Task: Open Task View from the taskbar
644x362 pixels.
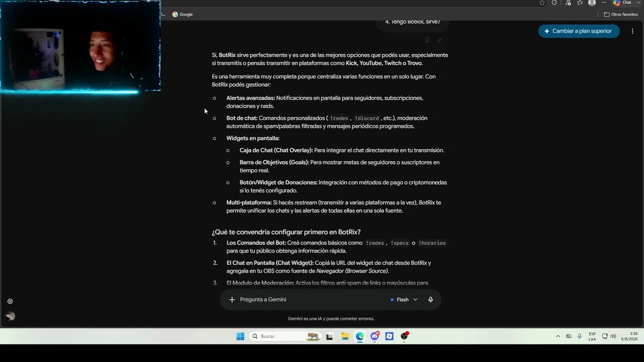Action: pyautogui.click(x=330, y=336)
